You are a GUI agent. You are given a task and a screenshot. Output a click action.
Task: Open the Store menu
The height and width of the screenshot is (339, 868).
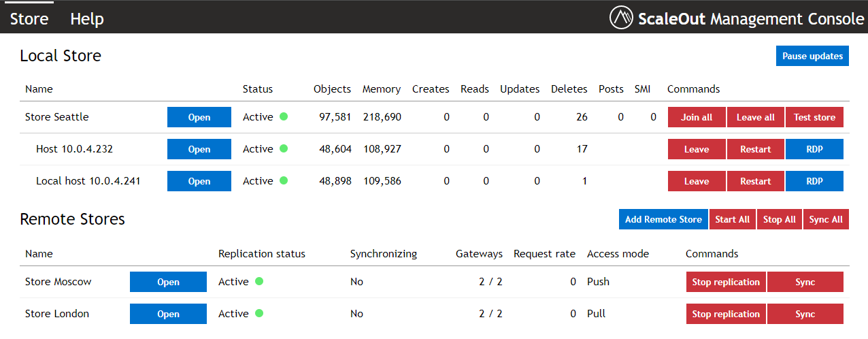pyautogui.click(x=29, y=18)
